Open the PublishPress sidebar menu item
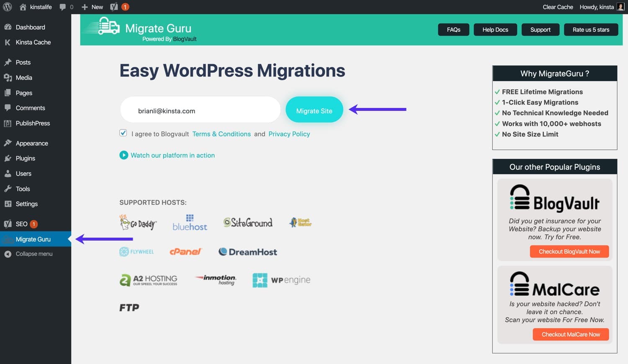The width and height of the screenshot is (628, 364). (33, 123)
